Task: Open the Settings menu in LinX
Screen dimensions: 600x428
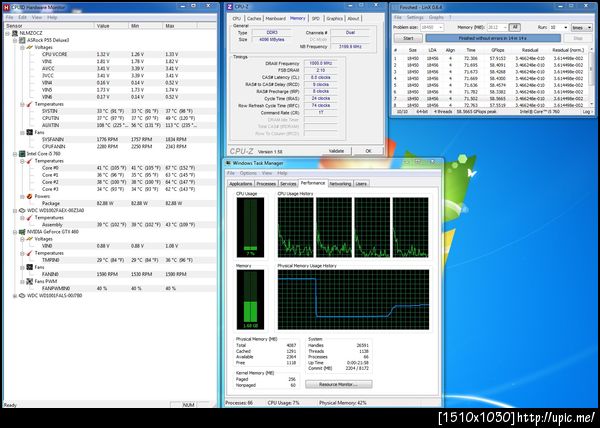Action: click(415, 18)
